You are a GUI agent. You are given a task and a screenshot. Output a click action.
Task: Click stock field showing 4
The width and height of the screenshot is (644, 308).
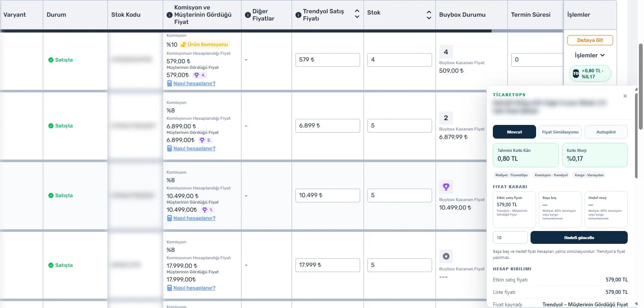[x=400, y=60]
